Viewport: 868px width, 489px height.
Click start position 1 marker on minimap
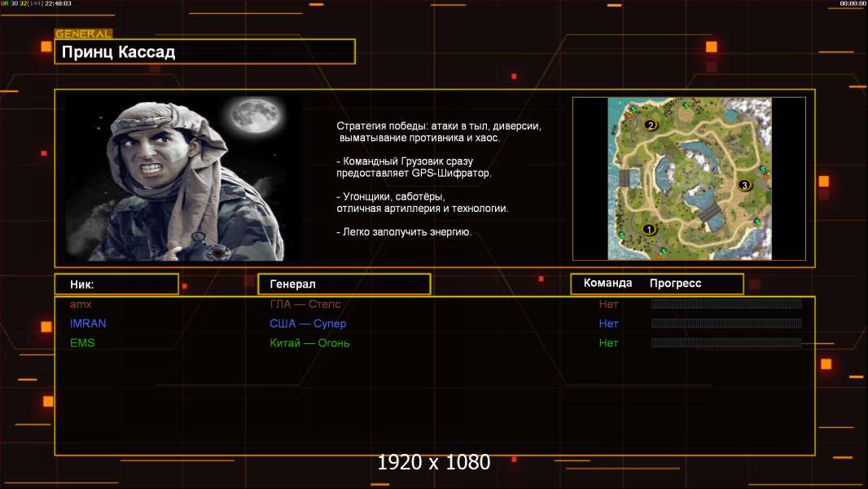click(649, 229)
